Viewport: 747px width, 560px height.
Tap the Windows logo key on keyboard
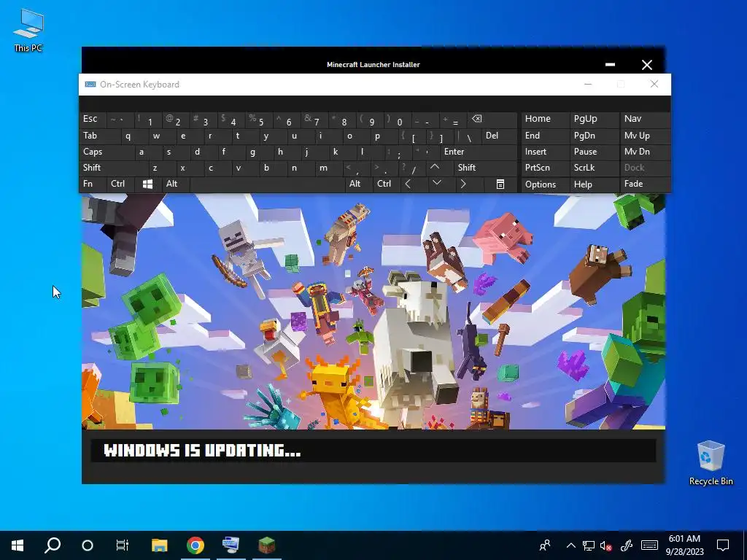click(x=147, y=184)
